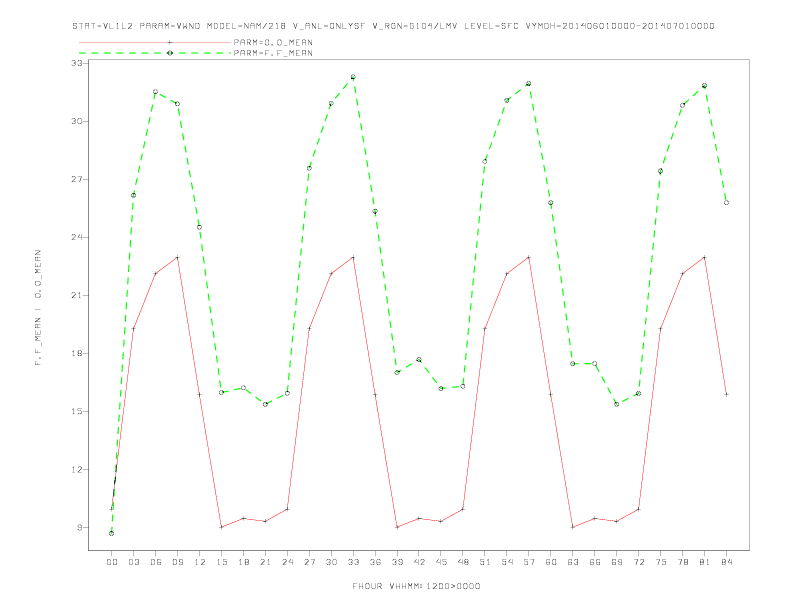Viewport: 792px width, 612px height.
Task: Click x-axis tick label 03
Action: (133, 562)
